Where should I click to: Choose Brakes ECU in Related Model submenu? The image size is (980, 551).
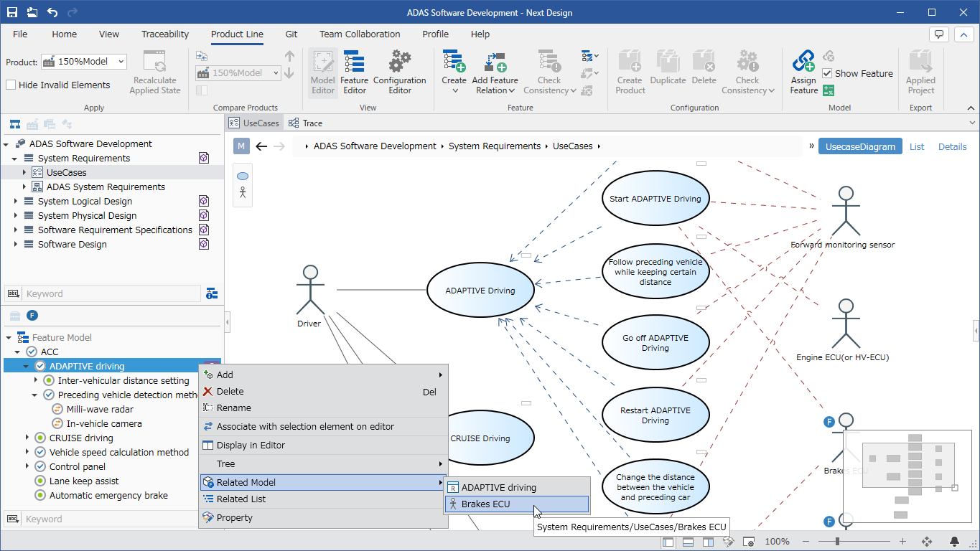[517, 504]
